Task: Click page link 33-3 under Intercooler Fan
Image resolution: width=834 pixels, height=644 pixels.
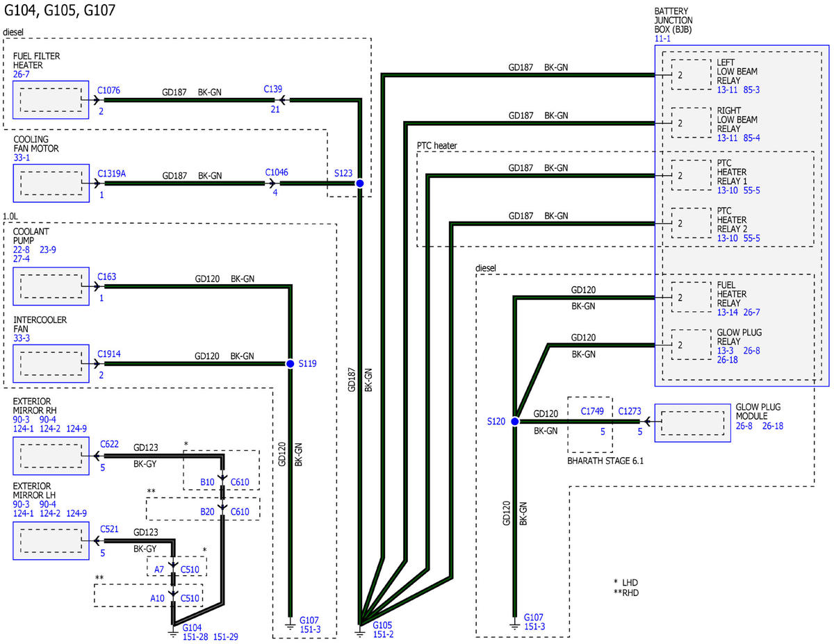Action: (x=22, y=338)
